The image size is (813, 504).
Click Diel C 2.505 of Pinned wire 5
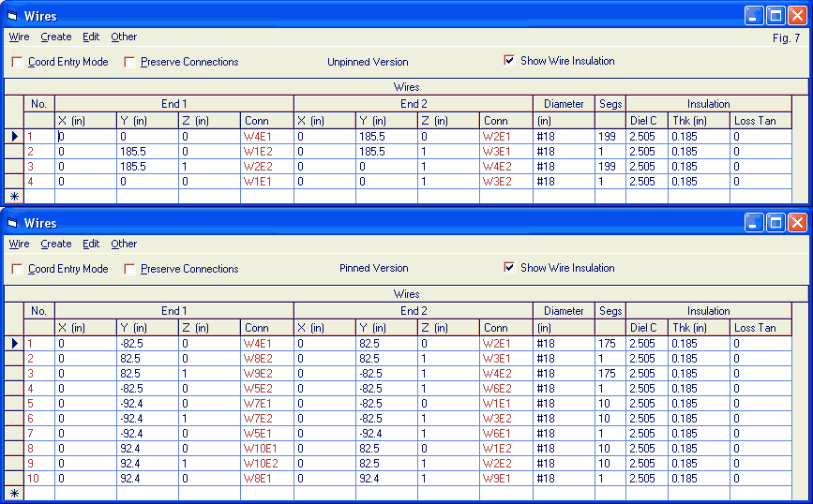click(x=647, y=404)
